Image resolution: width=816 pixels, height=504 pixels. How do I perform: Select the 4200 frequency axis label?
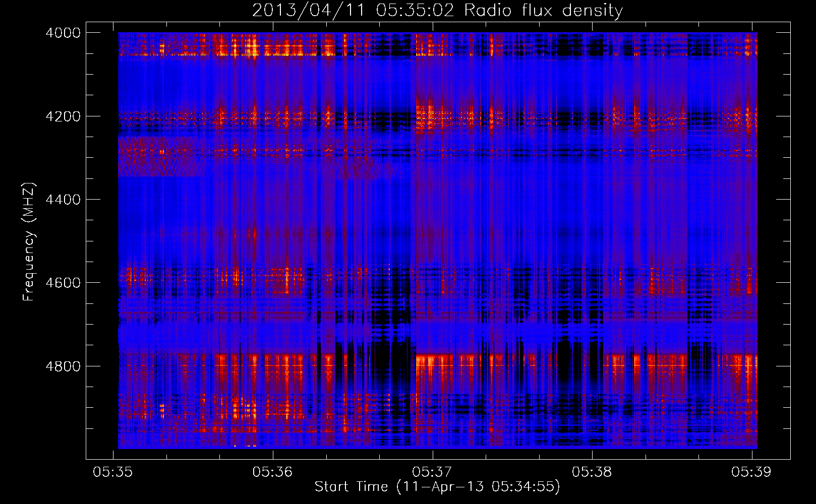[x=63, y=116]
